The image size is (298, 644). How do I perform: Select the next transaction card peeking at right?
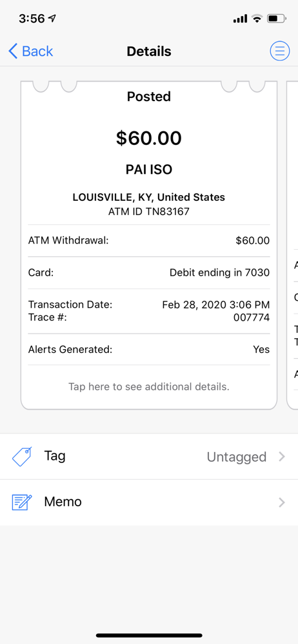coord(292,245)
